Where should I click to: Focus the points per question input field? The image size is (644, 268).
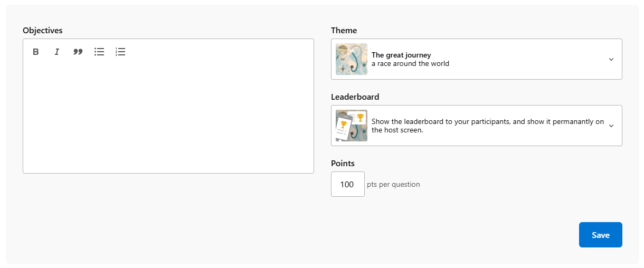click(x=347, y=184)
